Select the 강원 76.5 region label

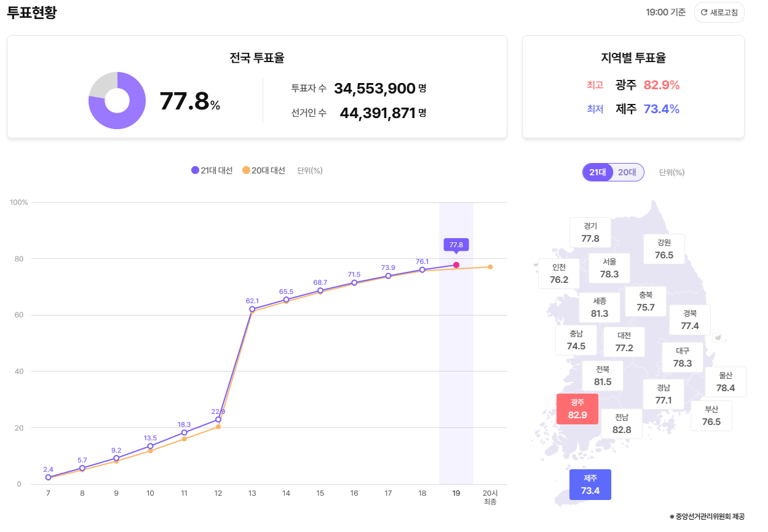point(664,249)
